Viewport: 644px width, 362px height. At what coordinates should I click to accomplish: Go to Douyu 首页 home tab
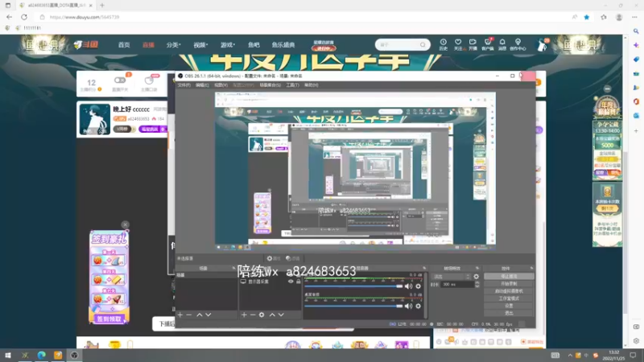124,45
